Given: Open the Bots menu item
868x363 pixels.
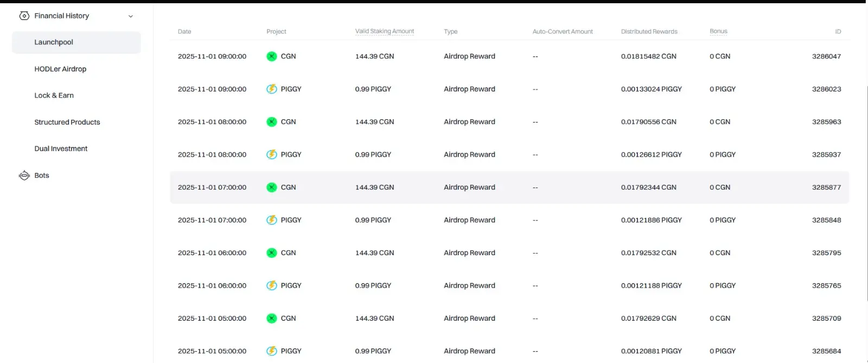Looking at the screenshot, I should click(42, 176).
